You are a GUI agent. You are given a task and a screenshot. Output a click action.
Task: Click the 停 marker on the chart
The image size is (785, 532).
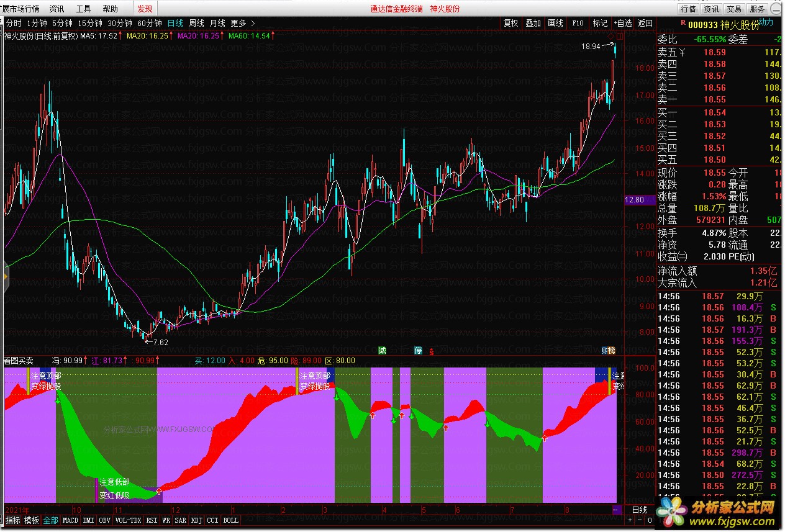(418, 351)
